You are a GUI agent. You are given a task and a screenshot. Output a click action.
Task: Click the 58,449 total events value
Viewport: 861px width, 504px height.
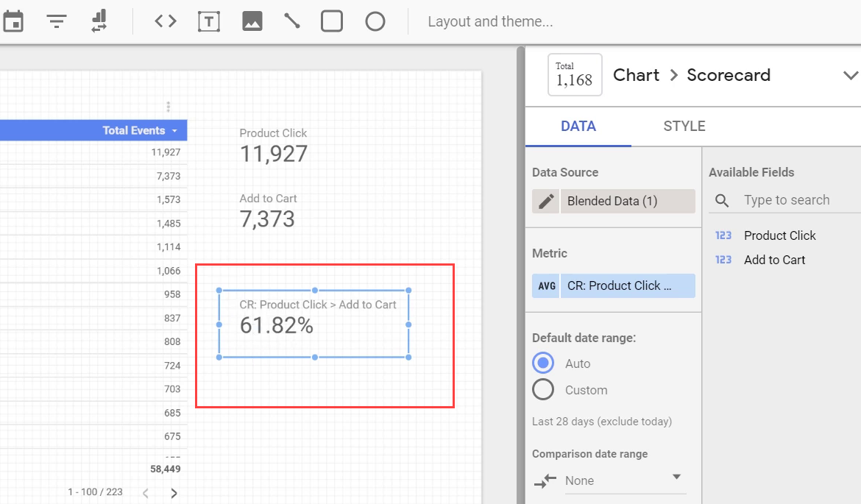[166, 469]
